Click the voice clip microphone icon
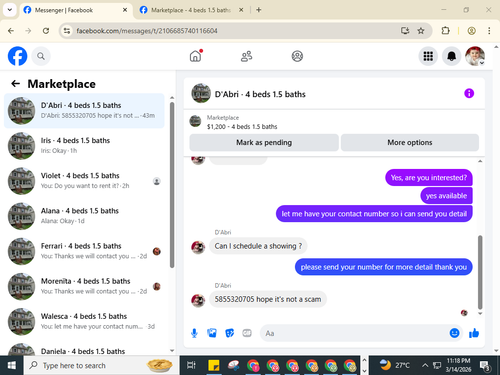 point(194,333)
